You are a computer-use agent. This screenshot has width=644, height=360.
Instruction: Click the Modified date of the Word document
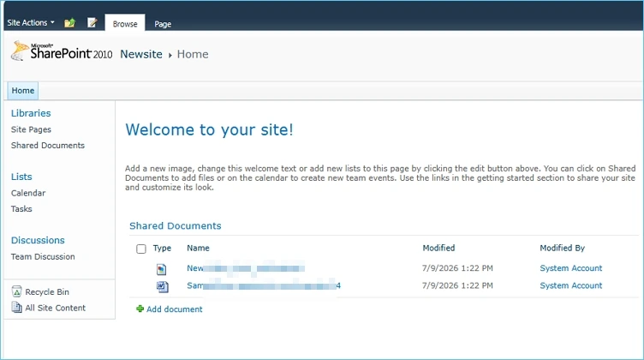(457, 285)
